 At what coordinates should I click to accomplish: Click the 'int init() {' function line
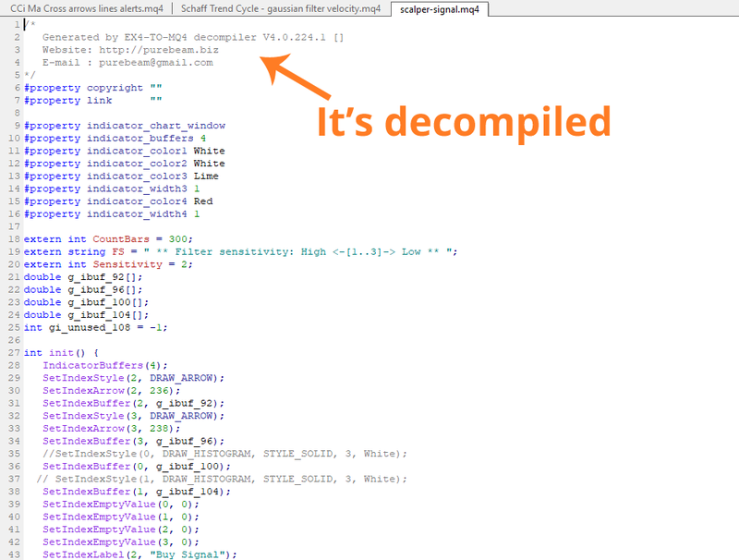tap(61, 353)
